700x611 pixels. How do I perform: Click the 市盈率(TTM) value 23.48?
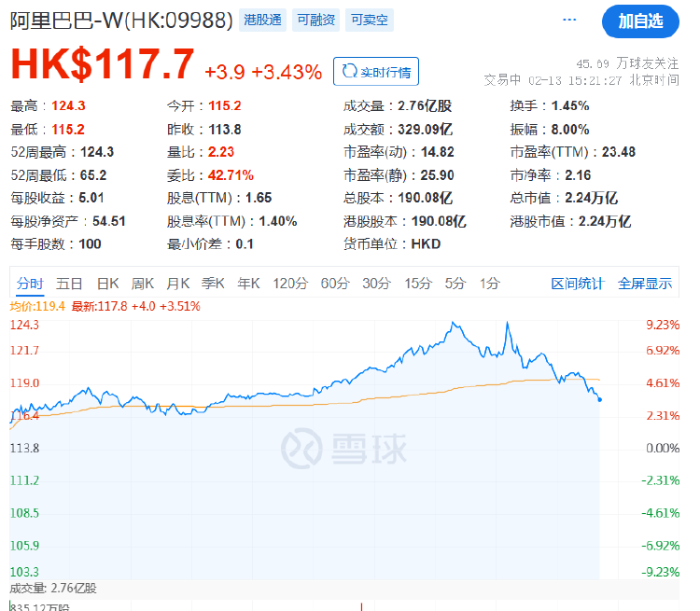tap(618, 152)
